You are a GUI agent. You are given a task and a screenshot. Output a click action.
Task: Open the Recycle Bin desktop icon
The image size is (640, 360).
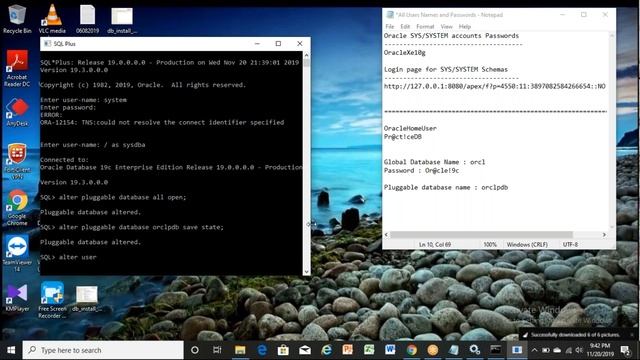17,19
